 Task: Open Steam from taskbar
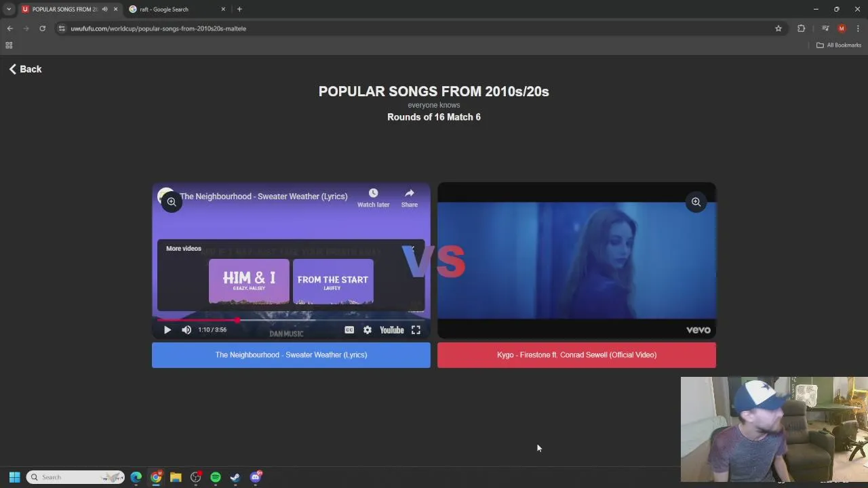235,477
